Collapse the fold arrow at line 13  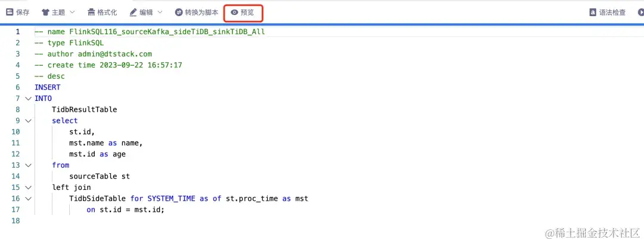coord(28,165)
